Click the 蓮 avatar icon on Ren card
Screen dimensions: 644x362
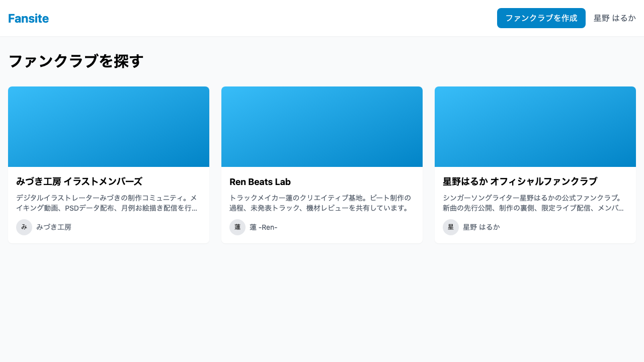(x=237, y=227)
